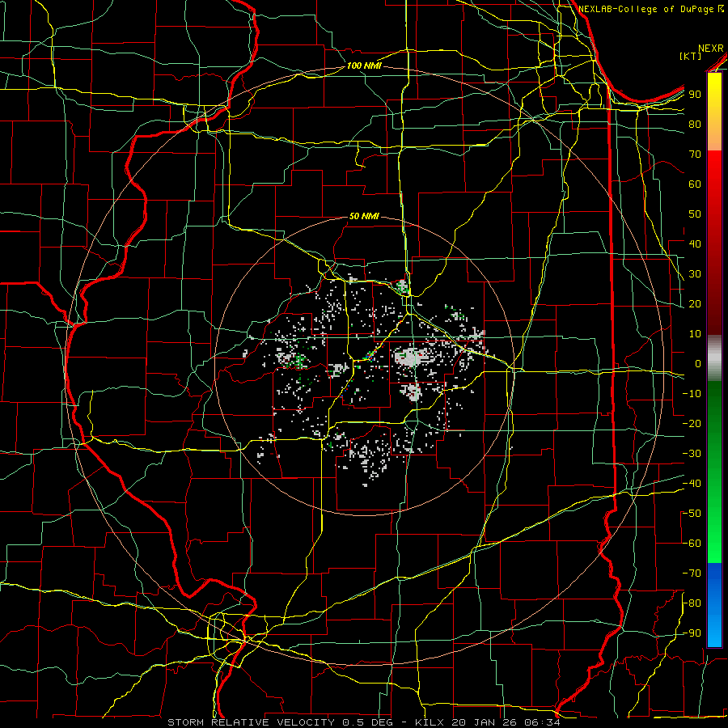Viewport: 728px width, 728px height.
Task: Click the STORM RELATIVE VELOCITY caption text
Action: coord(251,722)
